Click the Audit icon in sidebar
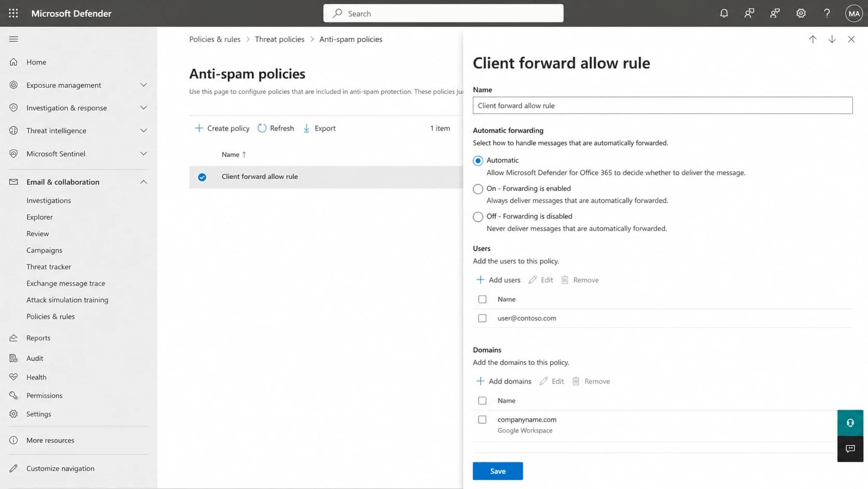The height and width of the screenshot is (489, 868). 13,358
